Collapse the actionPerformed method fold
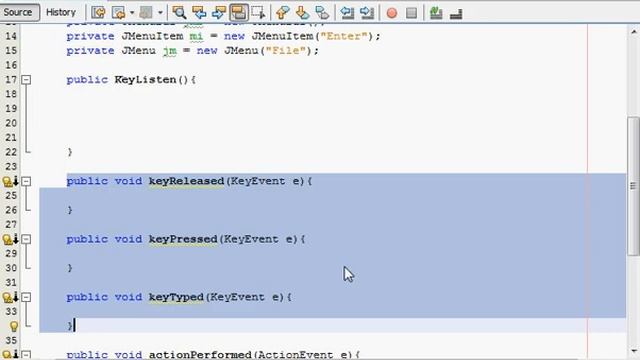Screen dimensions: 640x360 [26, 354]
